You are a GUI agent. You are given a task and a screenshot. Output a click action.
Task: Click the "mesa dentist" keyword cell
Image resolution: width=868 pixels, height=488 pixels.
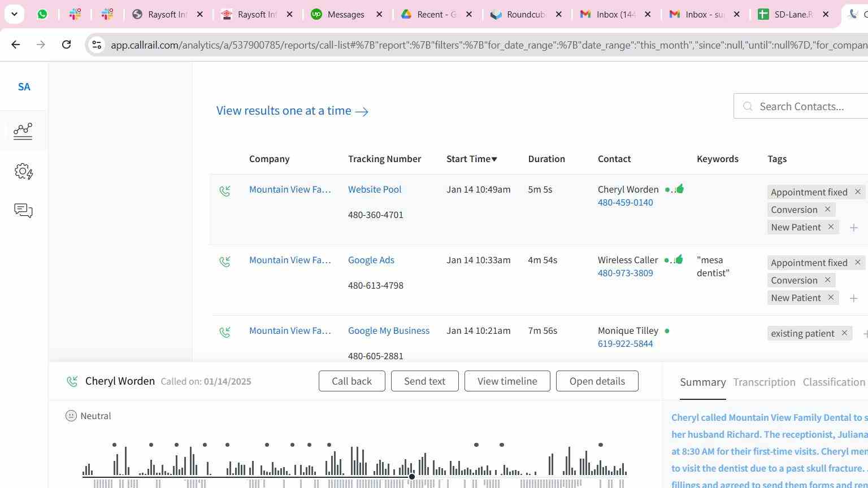tap(713, 267)
